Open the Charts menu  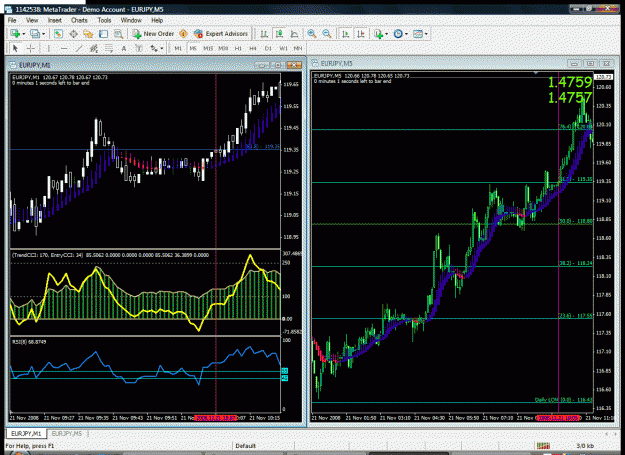79,20
